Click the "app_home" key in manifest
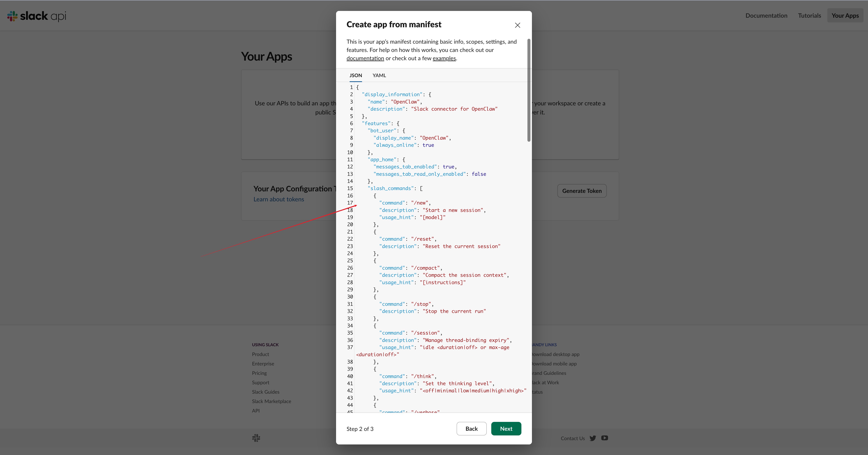This screenshot has height=455, width=868. pos(382,160)
